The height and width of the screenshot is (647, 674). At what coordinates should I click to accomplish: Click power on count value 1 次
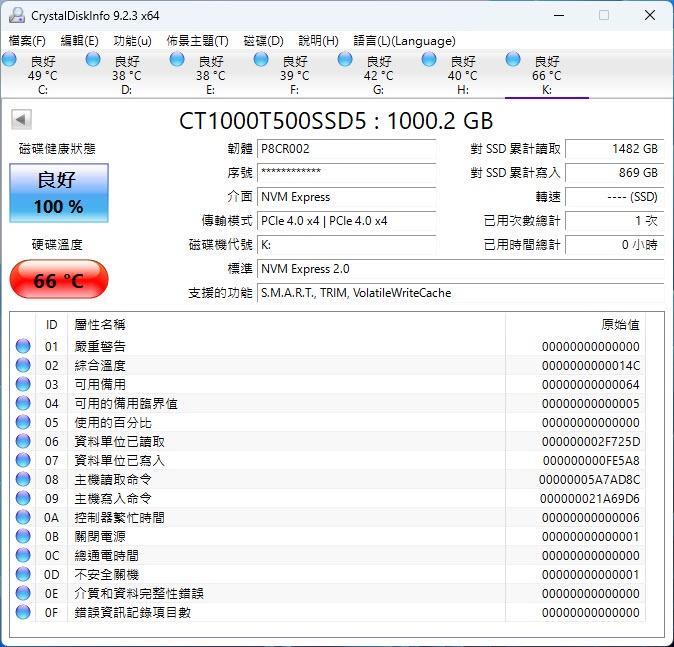(x=615, y=221)
